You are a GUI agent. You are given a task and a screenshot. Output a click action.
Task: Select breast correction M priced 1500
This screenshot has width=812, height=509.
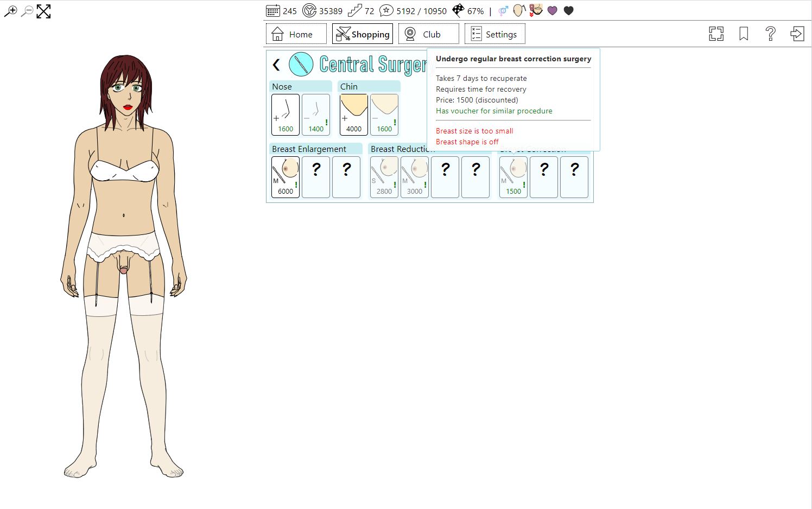pyautogui.click(x=513, y=177)
